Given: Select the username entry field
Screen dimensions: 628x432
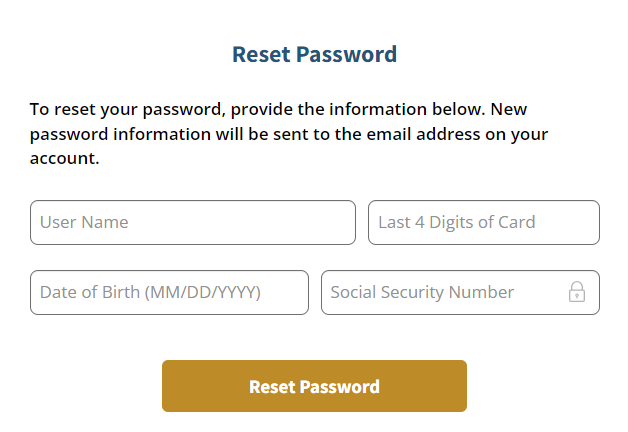Looking at the screenshot, I should (192, 222).
